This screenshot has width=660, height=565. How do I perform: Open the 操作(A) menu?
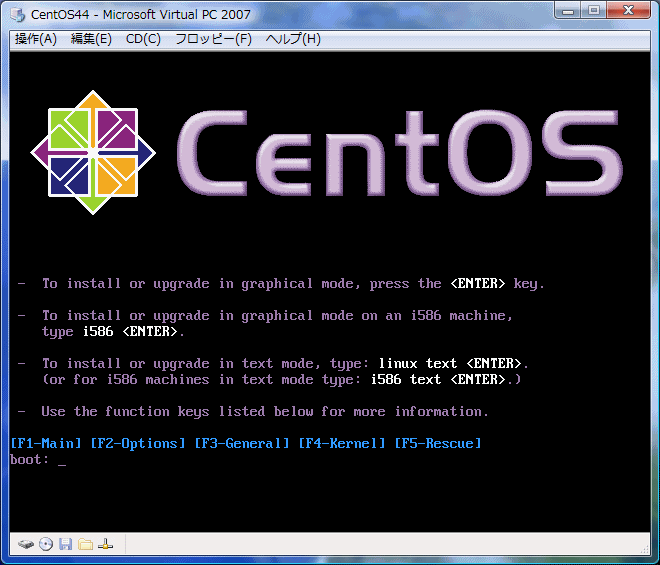pos(36,39)
